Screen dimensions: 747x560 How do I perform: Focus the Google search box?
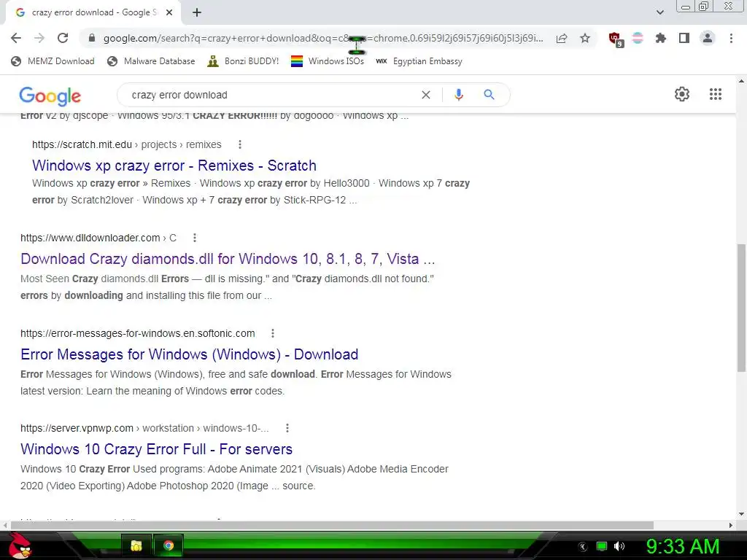pyautogui.click(x=271, y=95)
